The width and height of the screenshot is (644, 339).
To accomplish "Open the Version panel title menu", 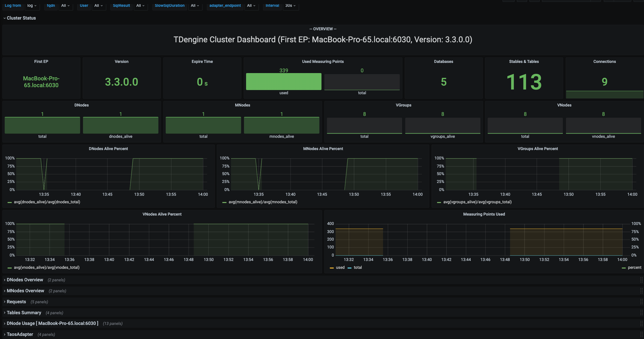I will click(x=122, y=62).
